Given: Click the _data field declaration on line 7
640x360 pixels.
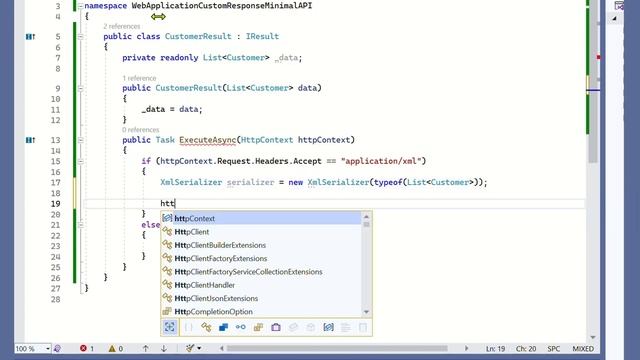Looking at the screenshot, I should click(x=287, y=58).
